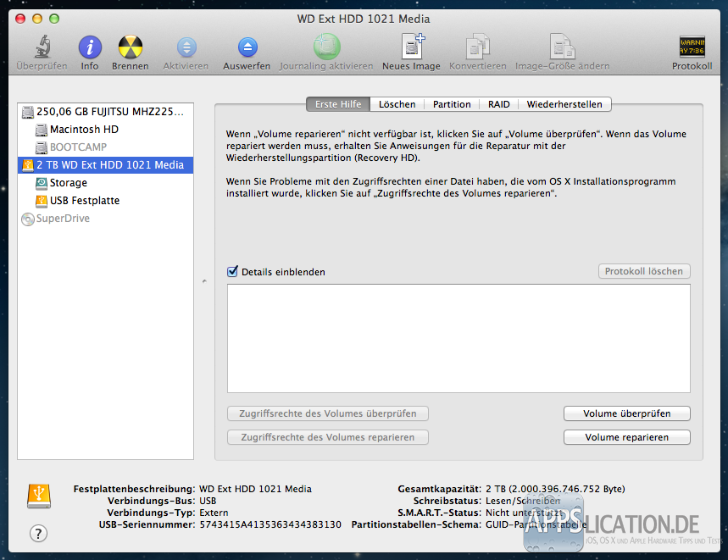Select the 250,06 GB FUJITSU disk

(x=105, y=111)
